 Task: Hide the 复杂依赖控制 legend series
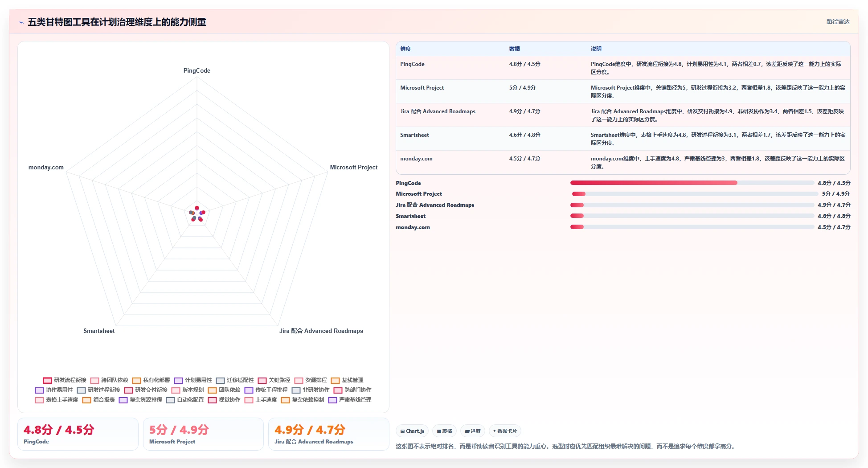tap(303, 400)
